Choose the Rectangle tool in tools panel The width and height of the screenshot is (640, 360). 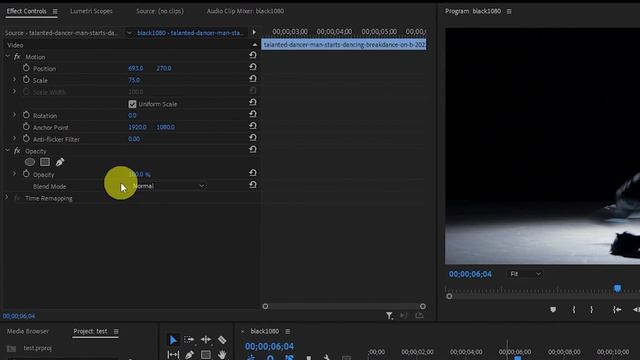coord(205,355)
